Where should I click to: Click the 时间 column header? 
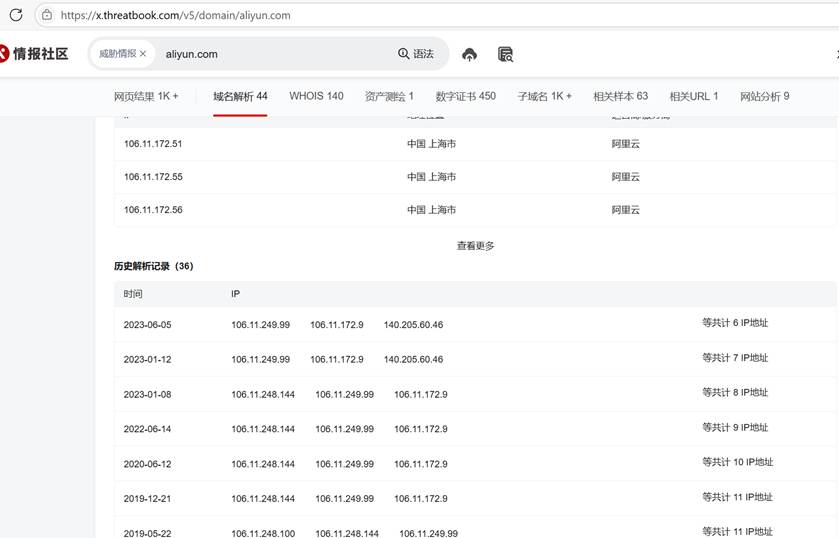(x=133, y=294)
